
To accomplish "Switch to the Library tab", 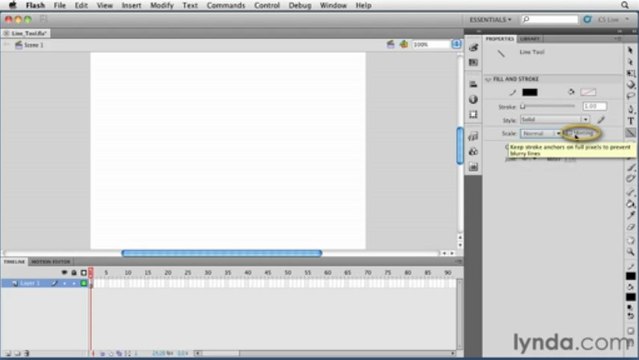I will pos(529,39).
